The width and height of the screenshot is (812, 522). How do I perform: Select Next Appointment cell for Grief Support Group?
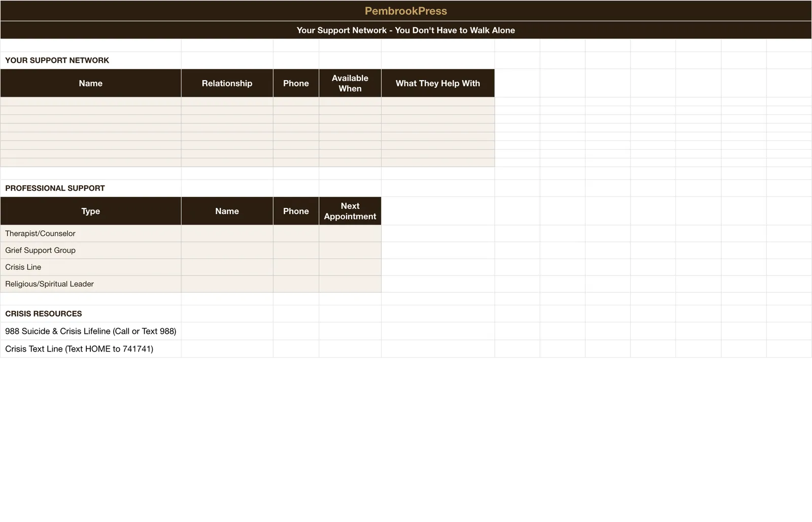click(350, 250)
